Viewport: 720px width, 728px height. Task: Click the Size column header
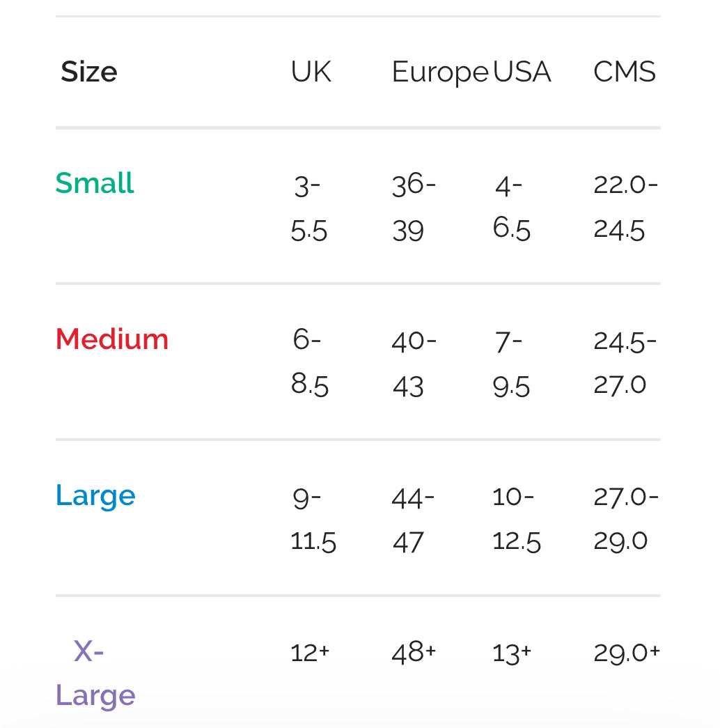click(x=89, y=72)
